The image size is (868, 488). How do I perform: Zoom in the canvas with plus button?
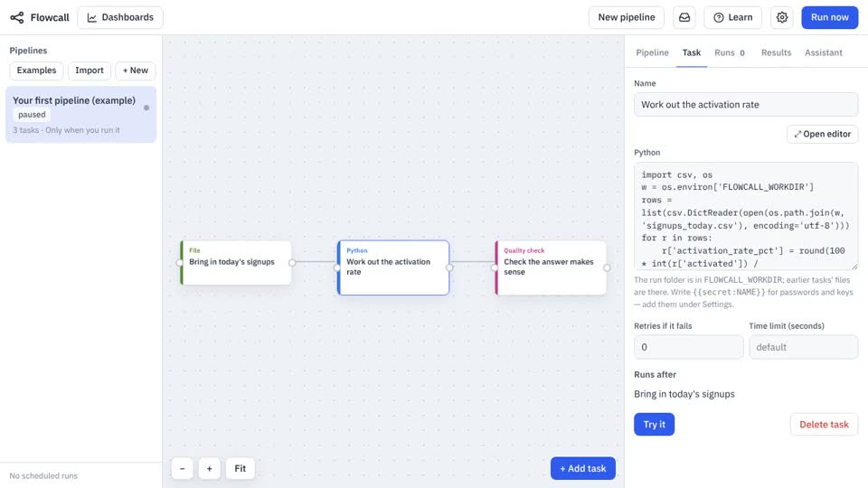pyautogui.click(x=209, y=469)
